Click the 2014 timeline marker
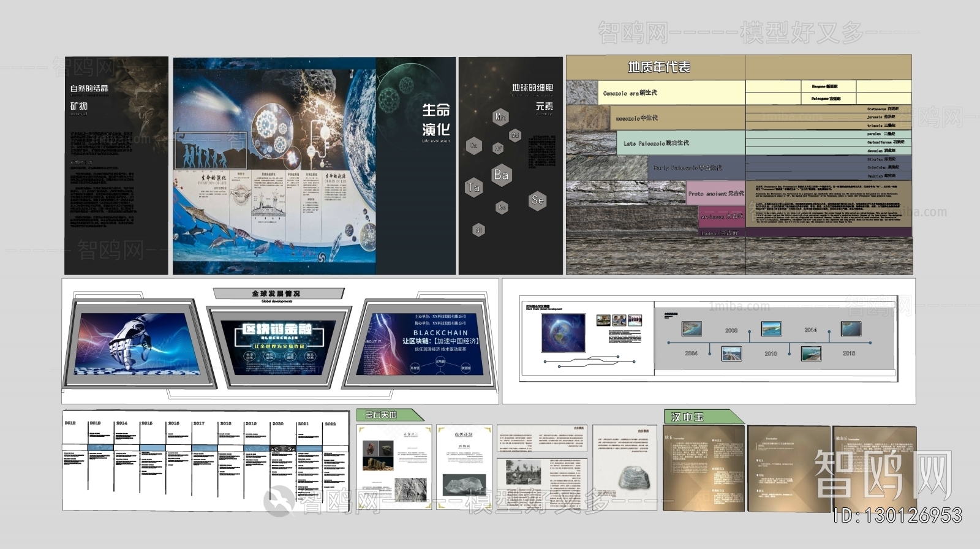Screen dimensions: 980x549 (x=810, y=330)
